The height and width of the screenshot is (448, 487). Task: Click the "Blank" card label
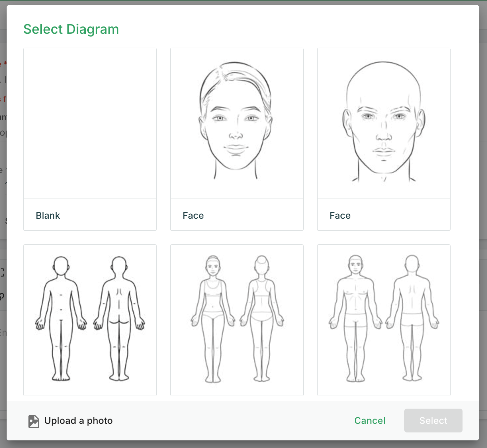pyautogui.click(x=48, y=216)
